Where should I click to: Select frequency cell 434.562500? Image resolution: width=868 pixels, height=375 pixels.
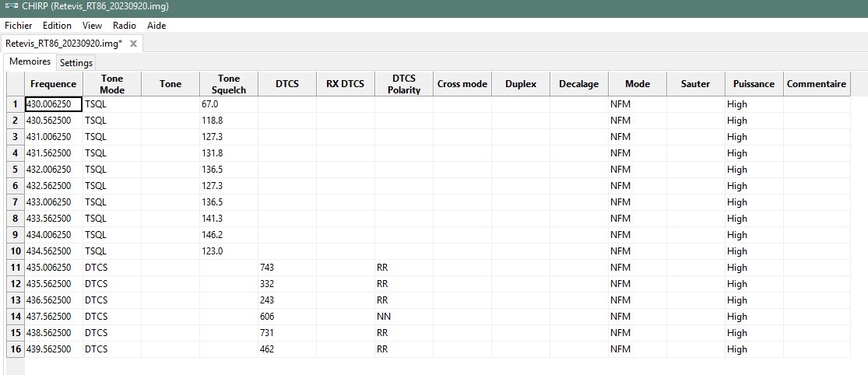click(x=54, y=251)
